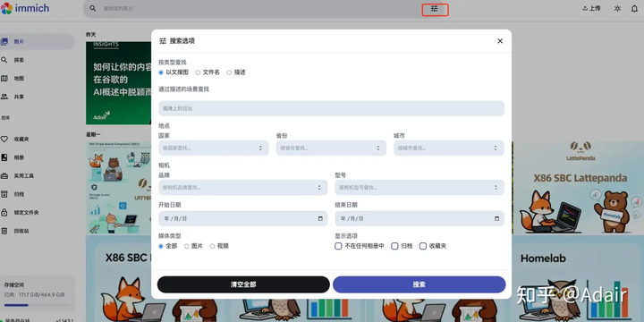Image resolution: width=644 pixels, height=322 pixels.
Task: Open the 省份 province combo box
Action: pos(331,148)
